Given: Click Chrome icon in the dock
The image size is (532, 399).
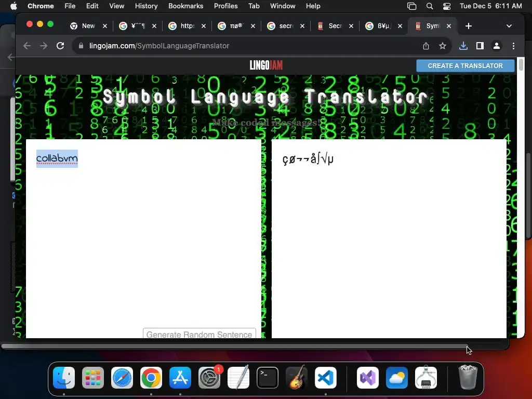Looking at the screenshot, I should (151, 378).
